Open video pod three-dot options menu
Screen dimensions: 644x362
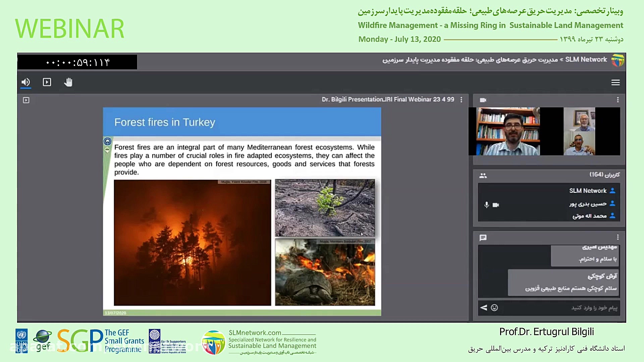point(618,100)
